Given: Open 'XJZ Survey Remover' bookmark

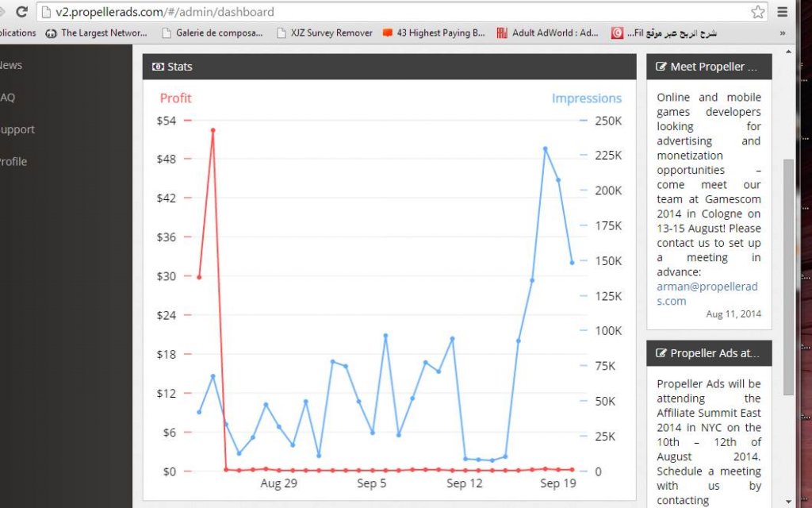Looking at the screenshot, I should (324, 33).
